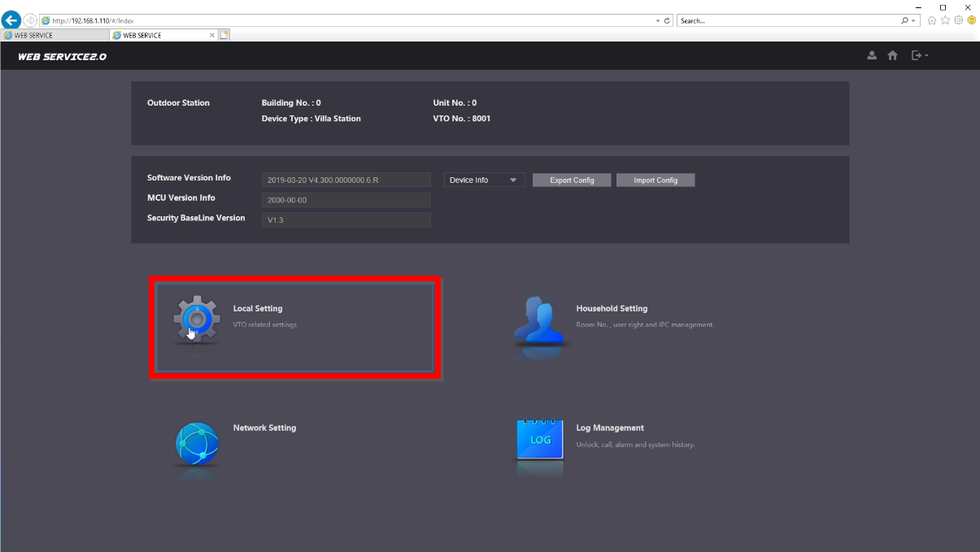The width and height of the screenshot is (980, 552).
Task: Open browser tools gear icon
Action: click(958, 20)
